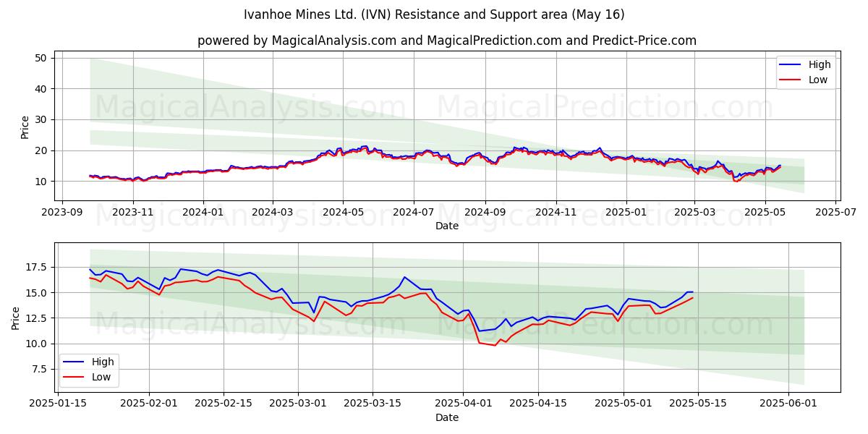
Task: Click the bottom chart 'Price' y-axis label
Action: point(15,318)
